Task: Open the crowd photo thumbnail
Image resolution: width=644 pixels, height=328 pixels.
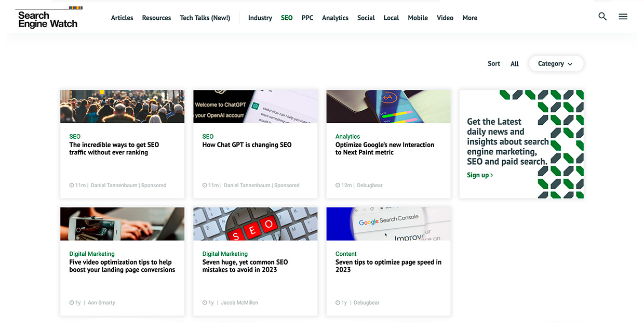Action: (x=122, y=107)
